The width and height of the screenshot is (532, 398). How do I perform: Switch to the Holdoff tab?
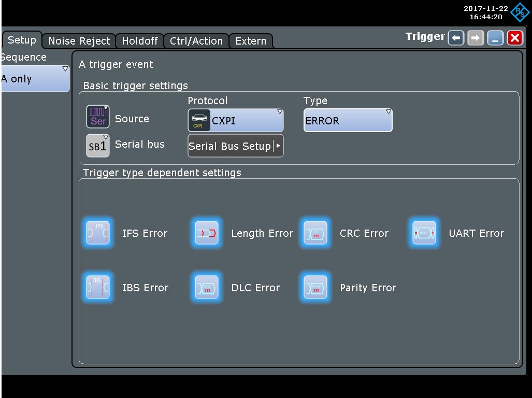[x=140, y=41]
